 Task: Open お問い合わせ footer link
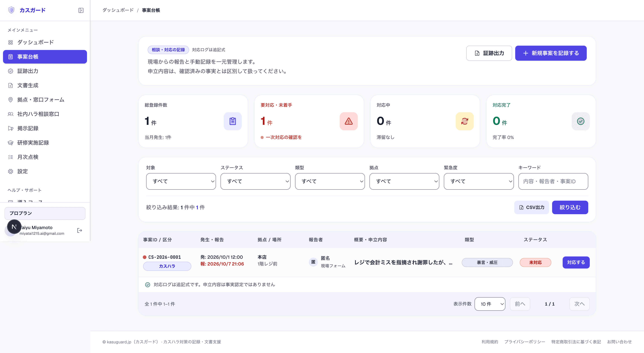coord(620,342)
